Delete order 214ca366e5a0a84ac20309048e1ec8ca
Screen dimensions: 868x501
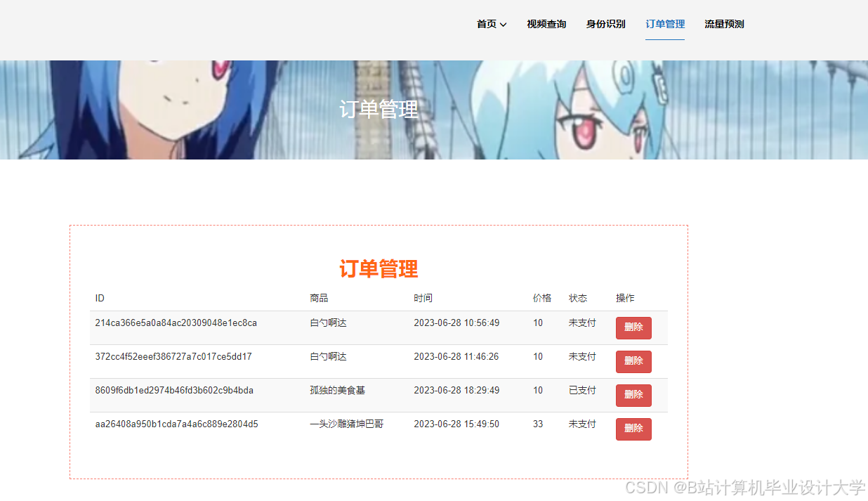633,328
